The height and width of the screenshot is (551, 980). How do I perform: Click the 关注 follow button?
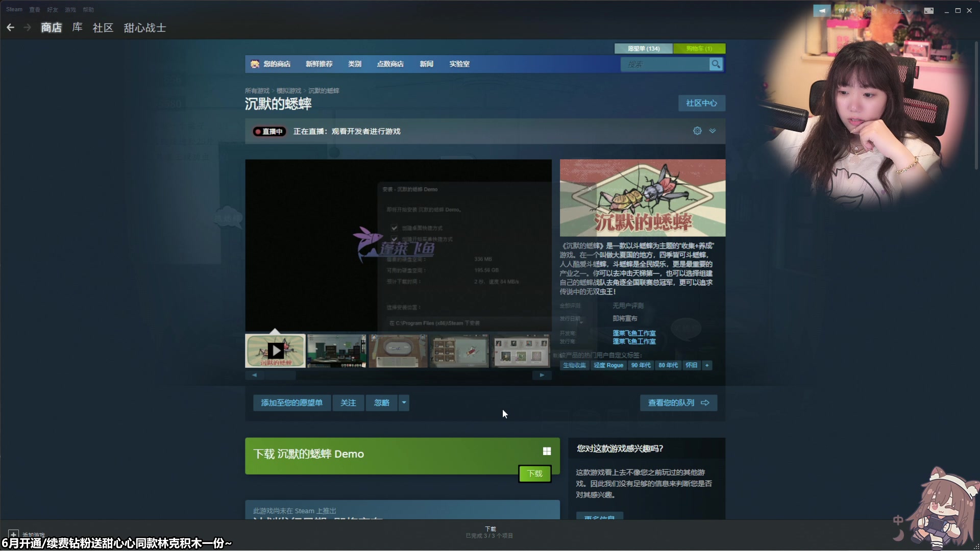[348, 403]
